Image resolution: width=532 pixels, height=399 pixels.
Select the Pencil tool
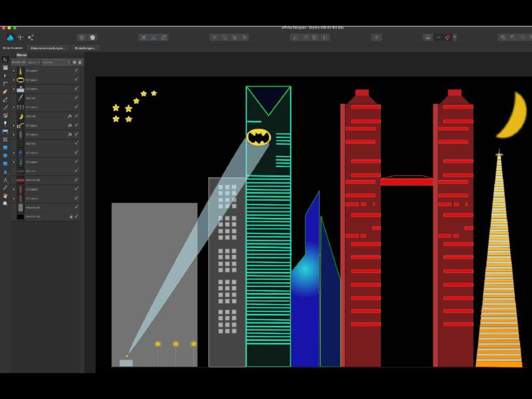pyautogui.click(x=5, y=100)
